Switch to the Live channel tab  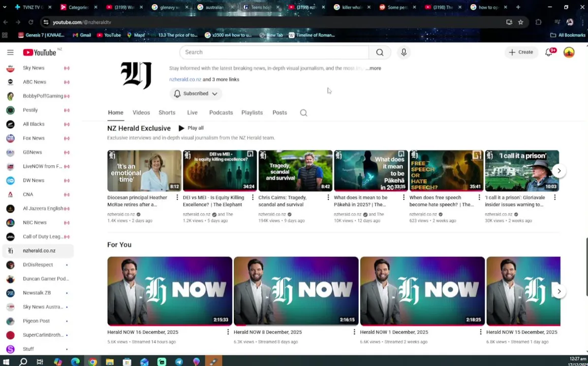[193, 112]
